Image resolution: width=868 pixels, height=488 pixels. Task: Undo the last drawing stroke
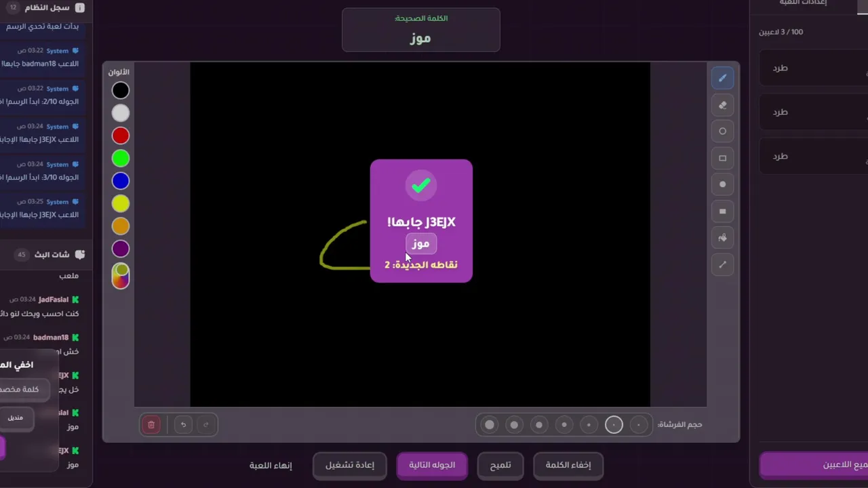183,425
